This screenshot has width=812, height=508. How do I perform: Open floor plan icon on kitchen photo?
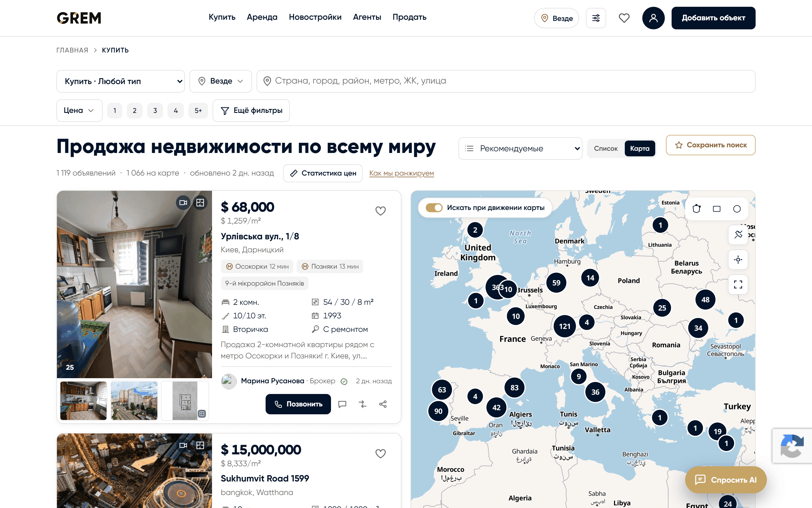coord(200,203)
